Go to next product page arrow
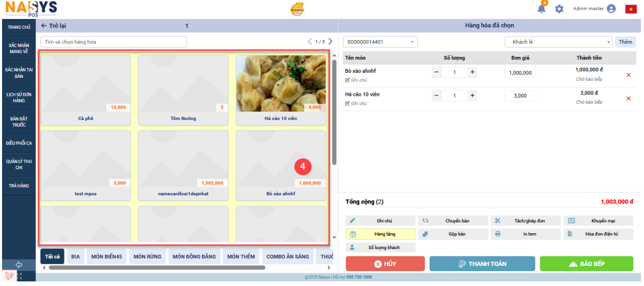 tap(331, 42)
